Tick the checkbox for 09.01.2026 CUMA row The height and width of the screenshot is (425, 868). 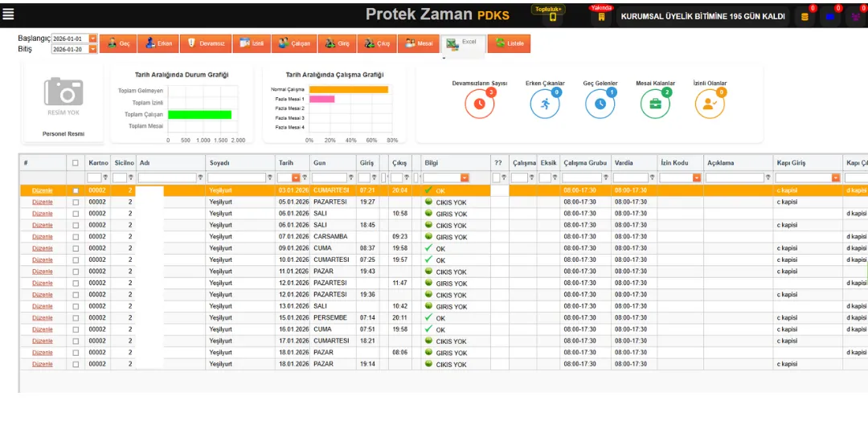coord(76,248)
